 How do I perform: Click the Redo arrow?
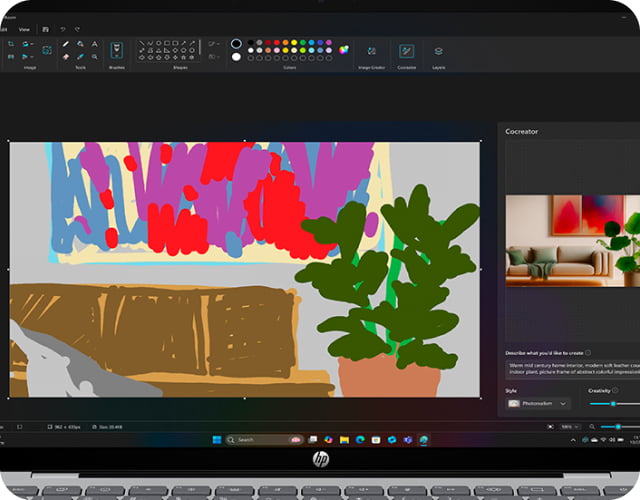click(77, 29)
